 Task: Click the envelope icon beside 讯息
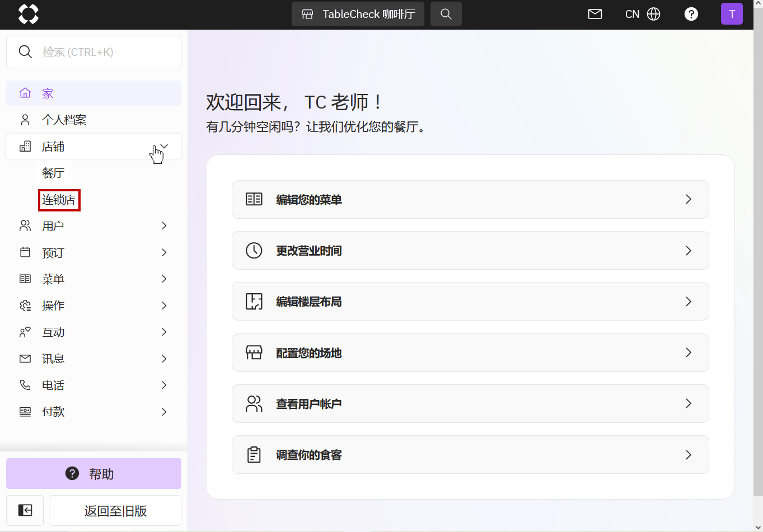point(25,359)
